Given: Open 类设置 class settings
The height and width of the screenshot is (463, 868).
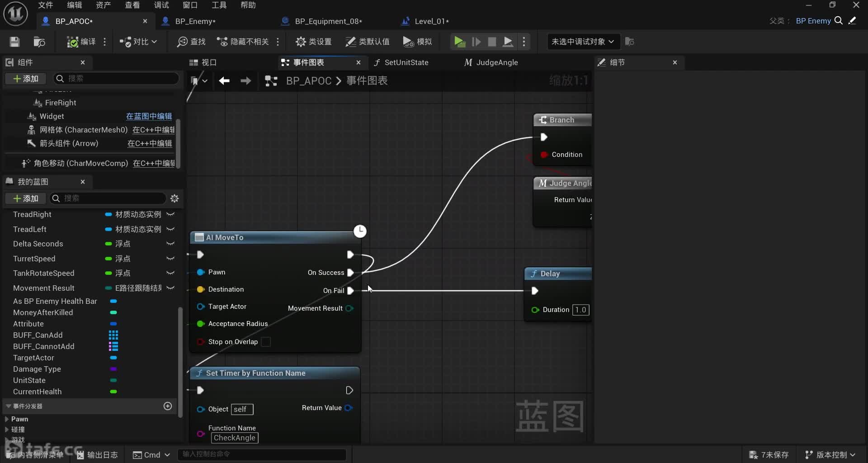Looking at the screenshot, I should coord(313,42).
